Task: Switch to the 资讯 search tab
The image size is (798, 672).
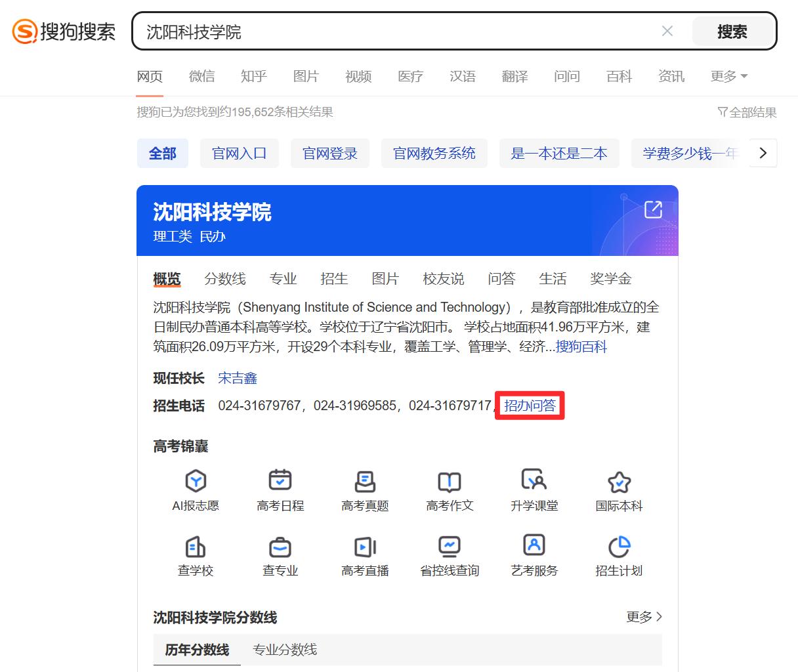Action: click(671, 76)
